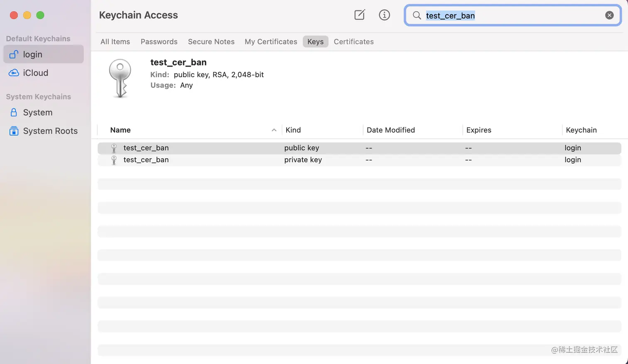Viewport: 628px width, 364px height.
Task: Click the create new keychain item icon
Action: (x=359, y=15)
